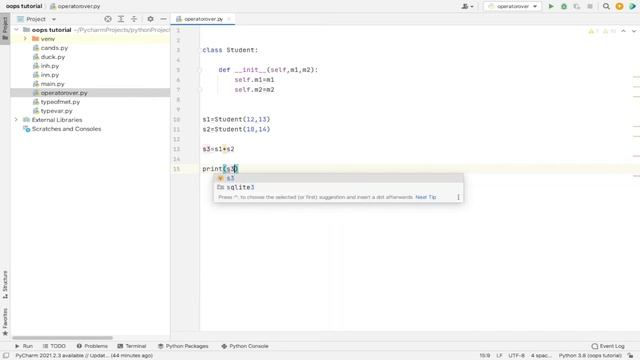
Task: Toggle the Project side tab
Action: (5, 28)
